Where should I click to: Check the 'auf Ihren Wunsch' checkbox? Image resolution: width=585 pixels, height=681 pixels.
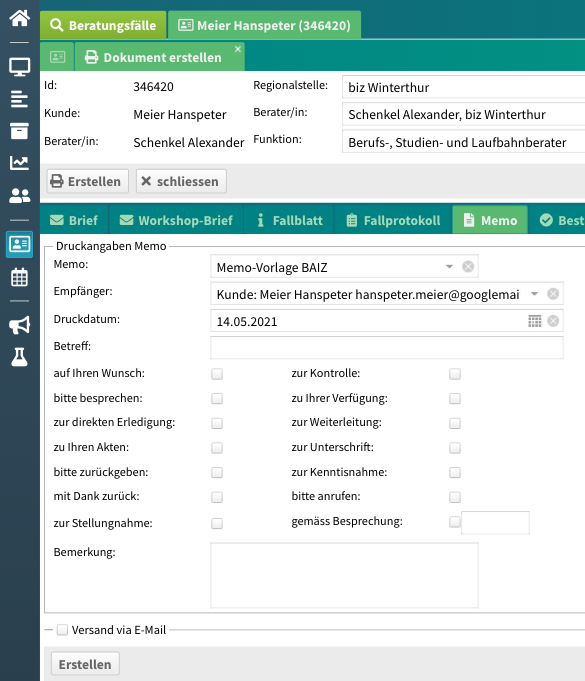click(x=217, y=374)
